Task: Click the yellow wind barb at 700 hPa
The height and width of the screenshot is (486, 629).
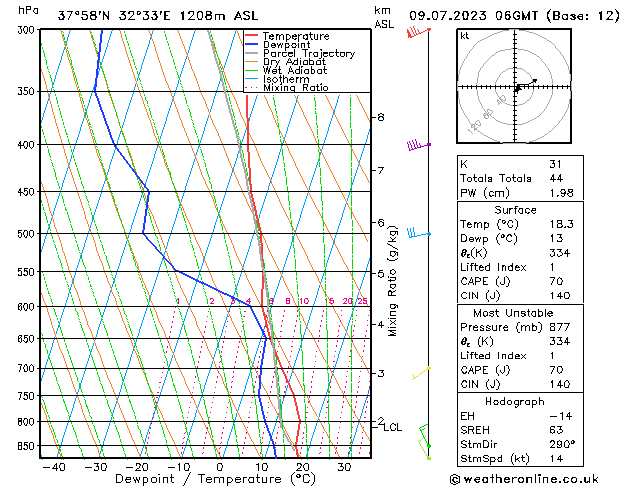Action: tap(421, 373)
